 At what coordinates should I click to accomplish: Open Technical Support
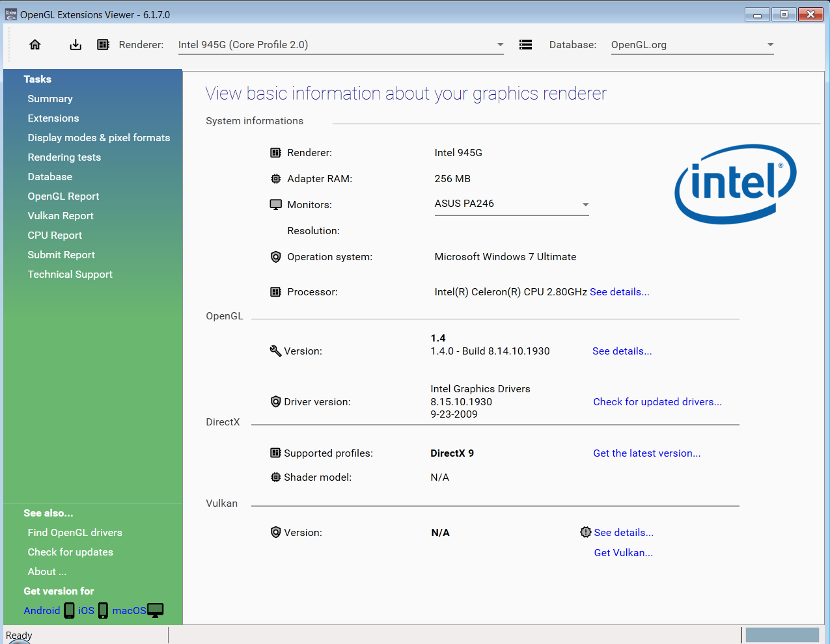click(x=70, y=275)
